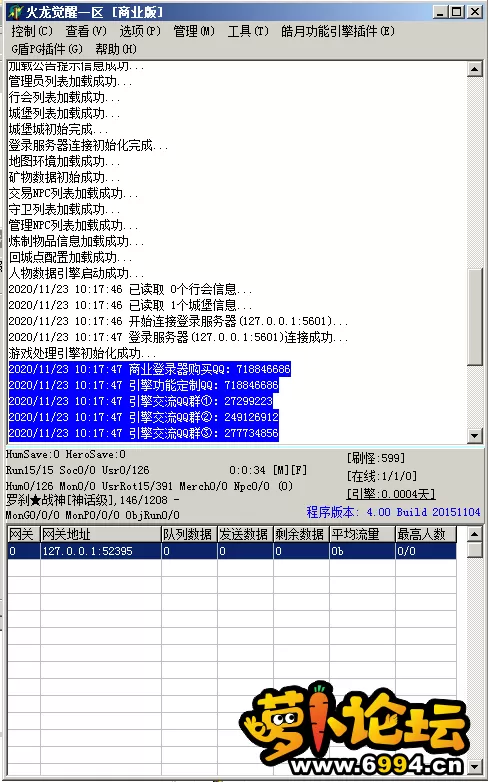Open the 控制(C) menu
The image size is (488, 782).
(31, 31)
